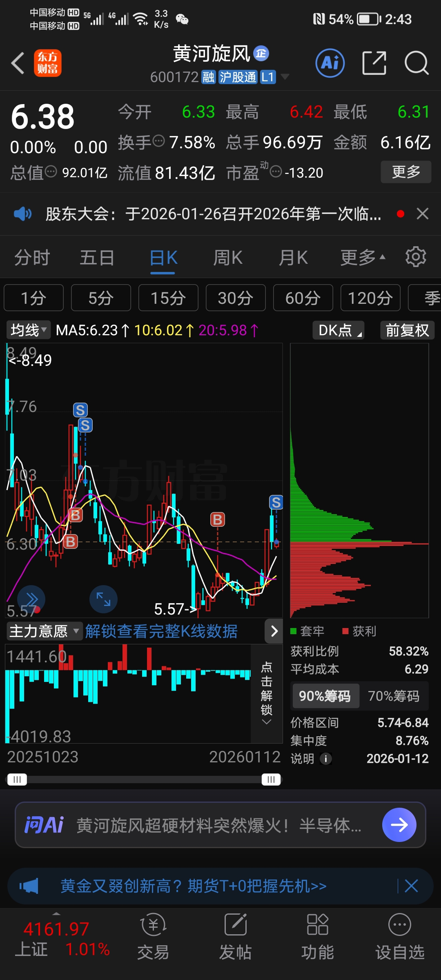Expand the 上证 index ticker arrow
441x980 pixels.
point(56,913)
